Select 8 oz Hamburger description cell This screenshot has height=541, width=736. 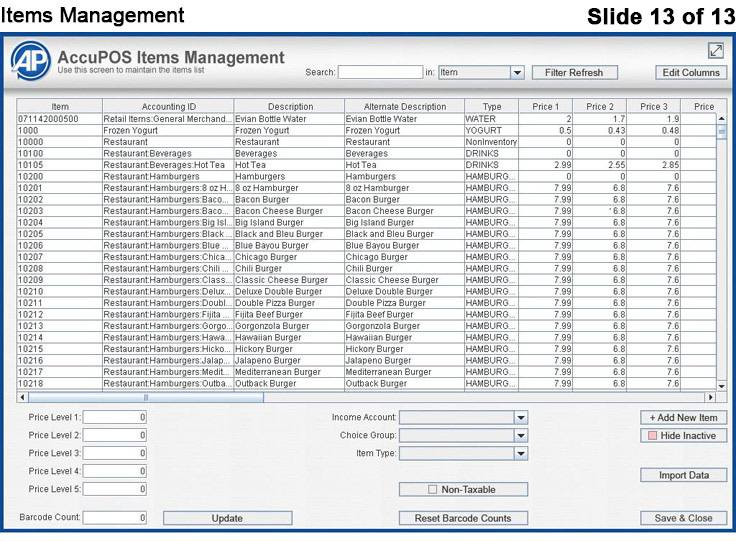coord(289,188)
